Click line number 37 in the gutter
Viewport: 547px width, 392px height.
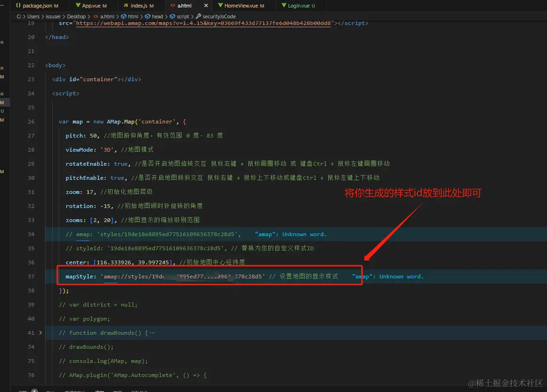[x=31, y=277]
